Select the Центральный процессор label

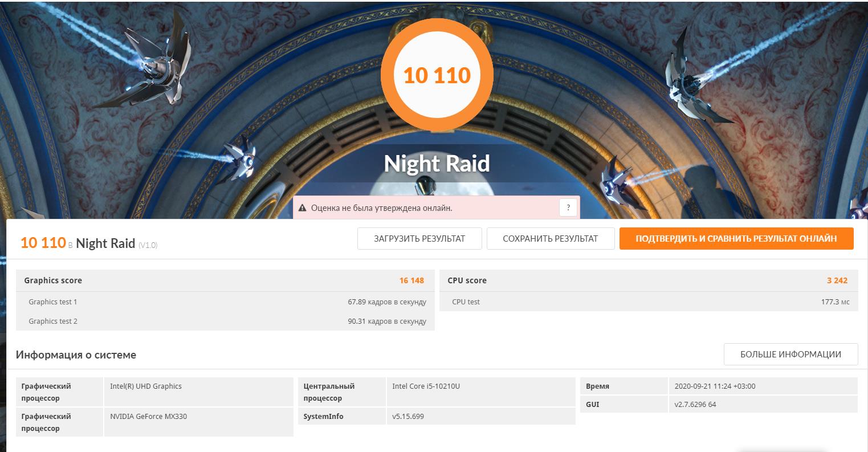coord(329,392)
